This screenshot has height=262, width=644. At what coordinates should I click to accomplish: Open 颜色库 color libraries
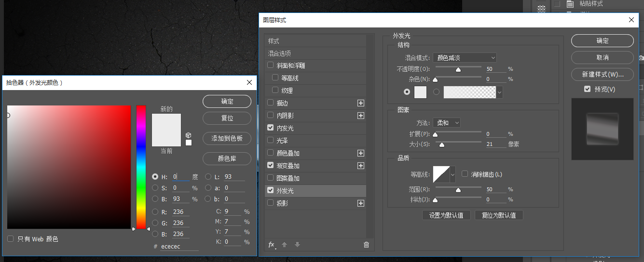pyautogui.click(x=227, y=159)
